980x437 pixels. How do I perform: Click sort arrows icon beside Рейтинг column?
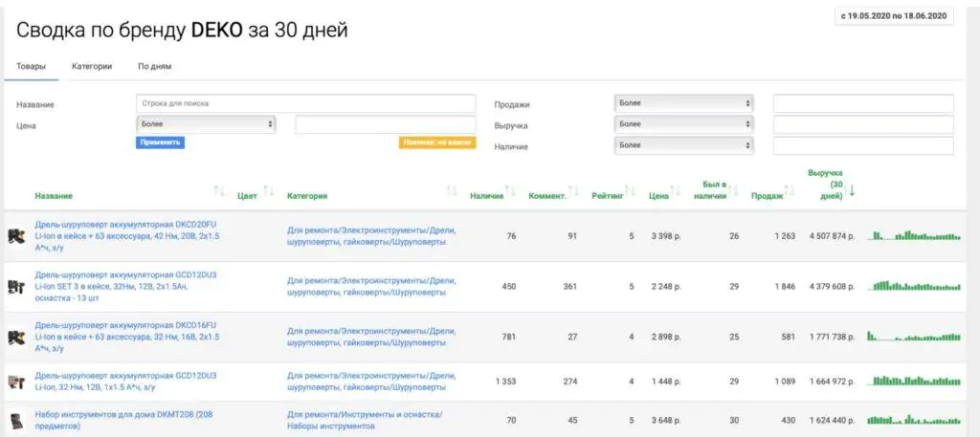point(631,192)
